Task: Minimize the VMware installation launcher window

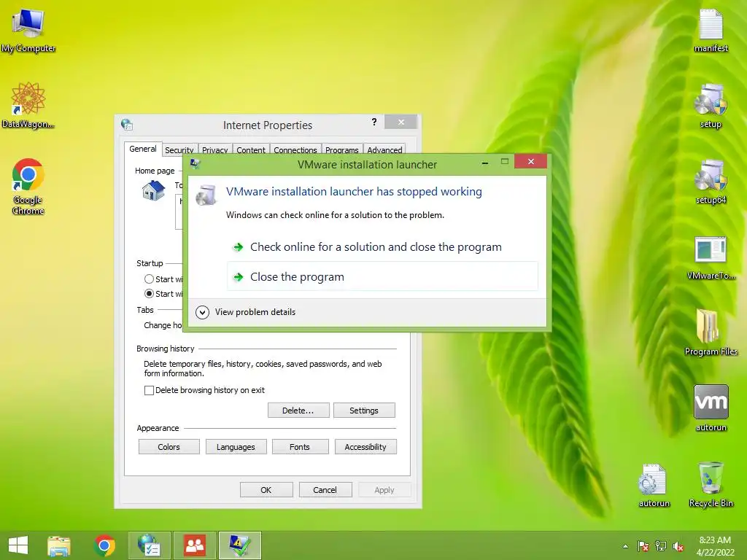Action: [x=485, y=163]
